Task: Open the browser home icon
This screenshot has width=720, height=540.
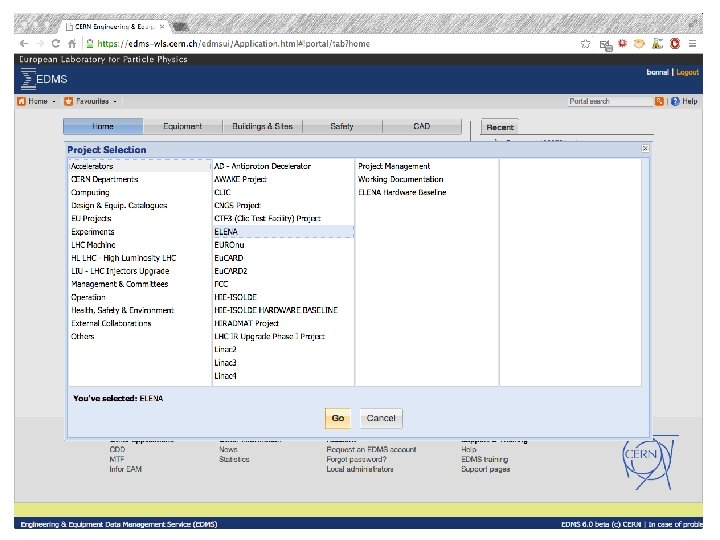Action: click(x=72, y=44)
